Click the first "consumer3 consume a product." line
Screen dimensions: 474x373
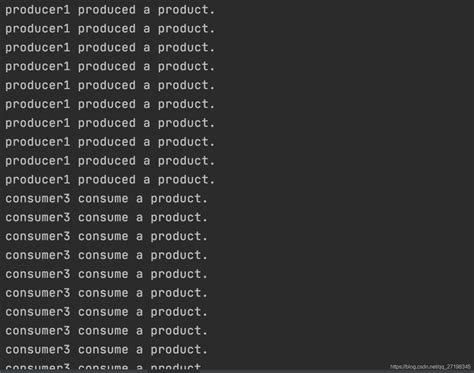106,199
